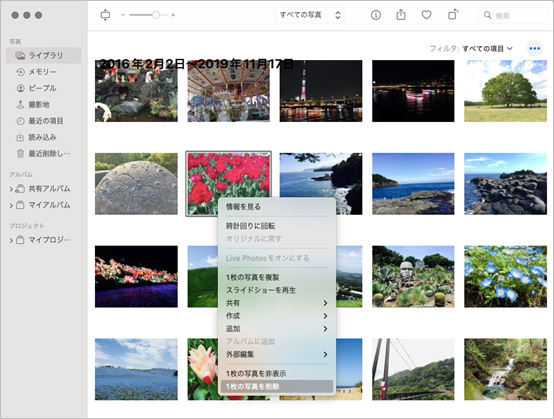Open the フィルタ すべての項目 dropdown
This screenshot has width=554, height=419.
471,48
